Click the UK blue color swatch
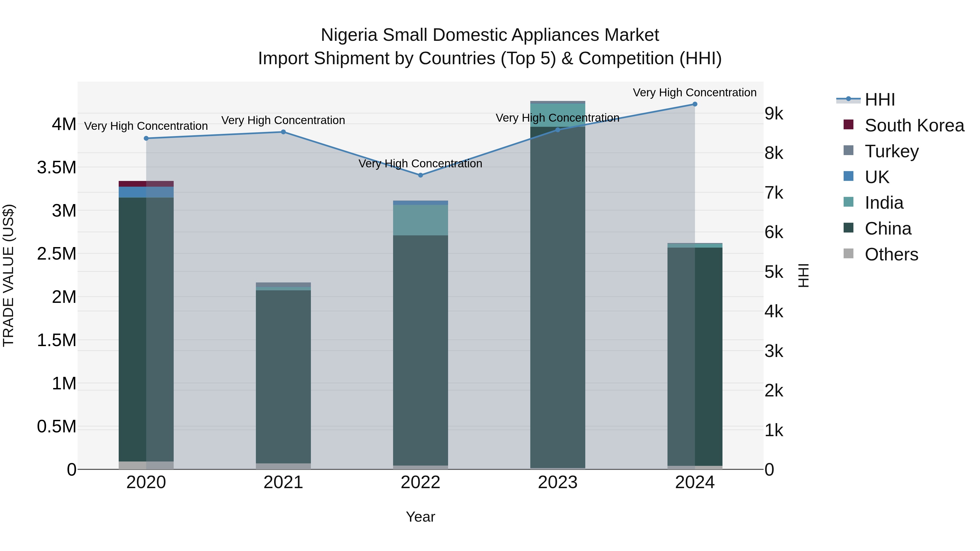The height and width of the screenshot is (551, 980). 848,176
